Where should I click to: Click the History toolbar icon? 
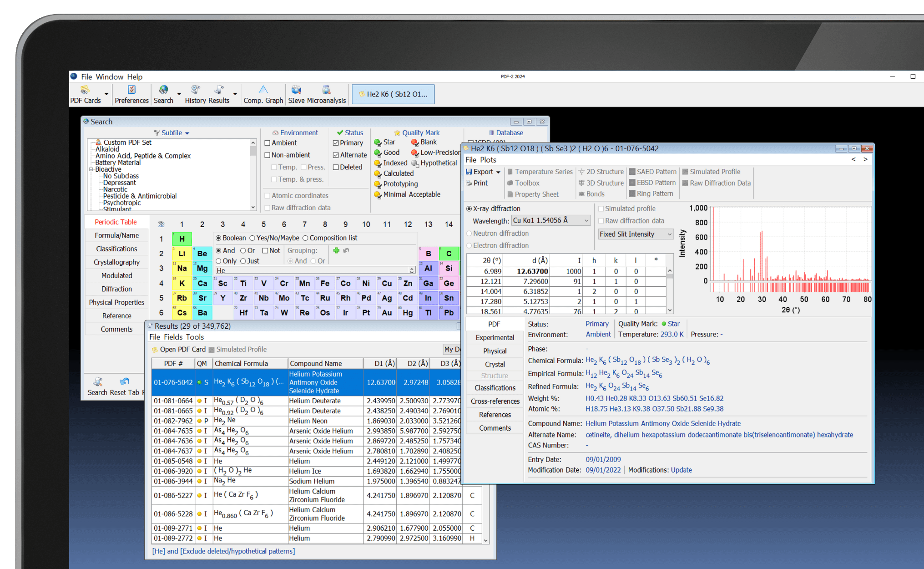(196, 90)
